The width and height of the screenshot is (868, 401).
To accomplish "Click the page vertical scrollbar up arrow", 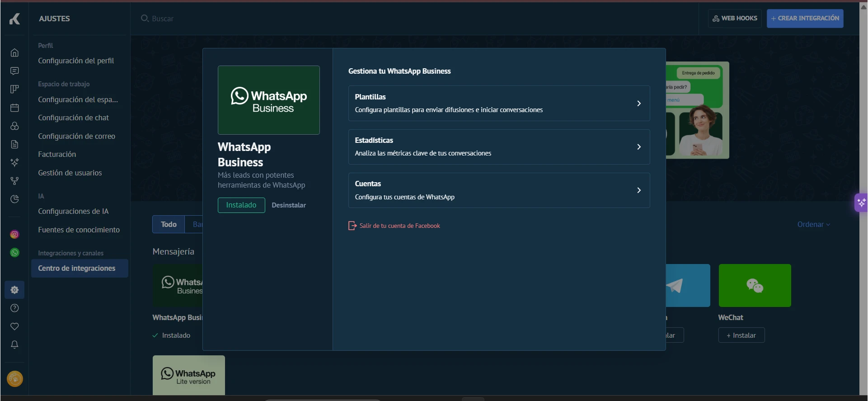I will click(x=863, y=7).
